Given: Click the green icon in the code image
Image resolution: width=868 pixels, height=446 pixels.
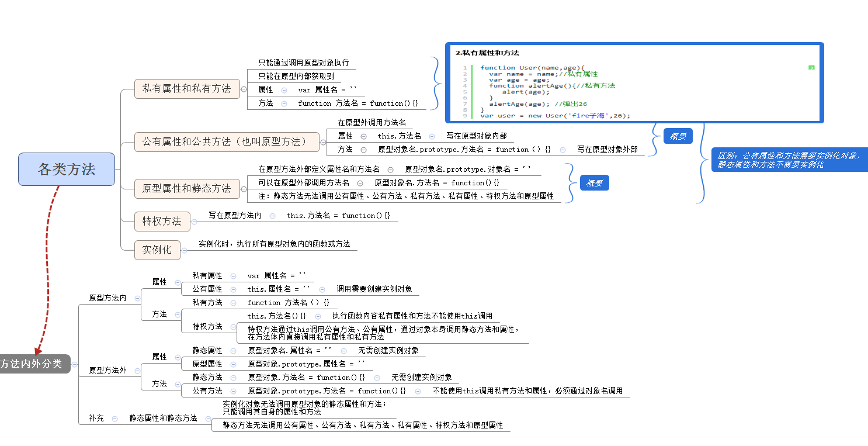Looking at the screenshot, I should coord(811,68).
